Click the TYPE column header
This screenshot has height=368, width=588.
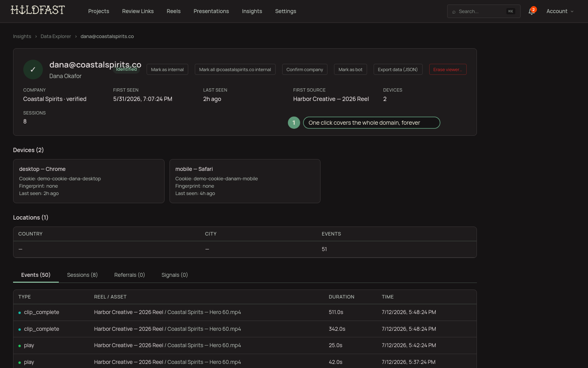24,297
